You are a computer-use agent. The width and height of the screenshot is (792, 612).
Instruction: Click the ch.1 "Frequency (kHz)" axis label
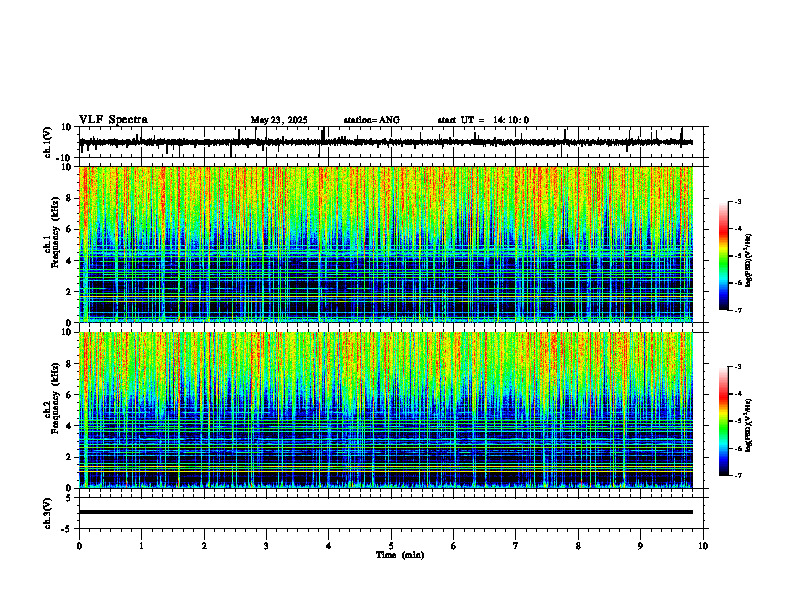[55, 233]
